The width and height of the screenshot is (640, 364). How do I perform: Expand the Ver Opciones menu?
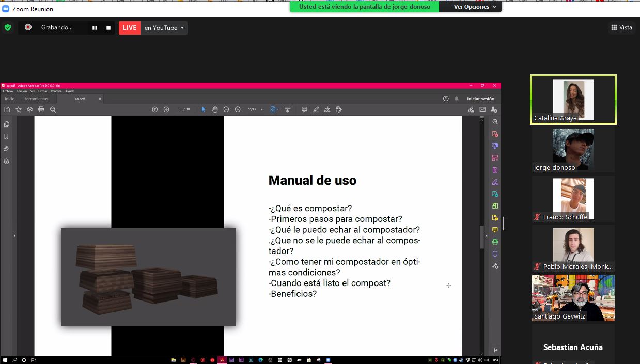point(475,7)
